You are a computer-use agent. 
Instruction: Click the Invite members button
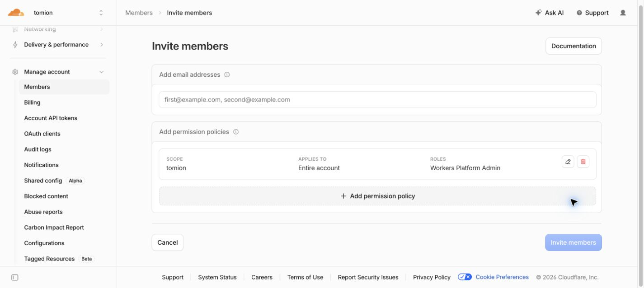coord(573,242)
